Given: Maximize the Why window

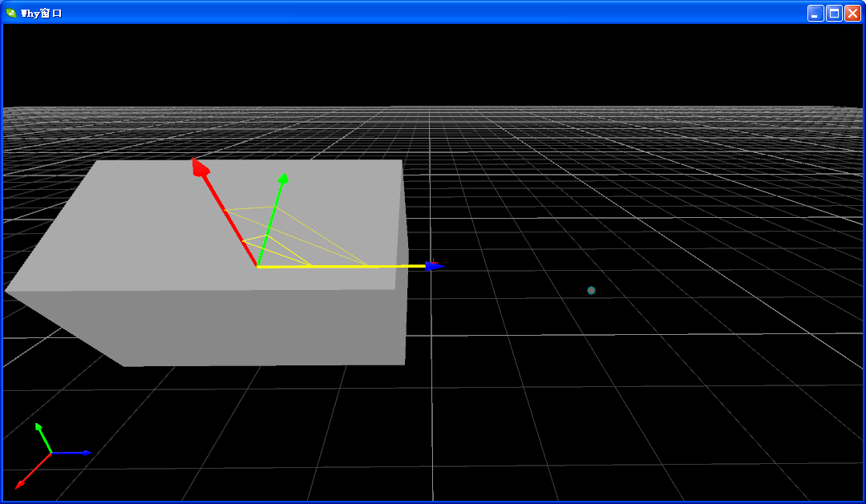Looking at the screenshot, I should pyautogui.click(x=834, y=14).
